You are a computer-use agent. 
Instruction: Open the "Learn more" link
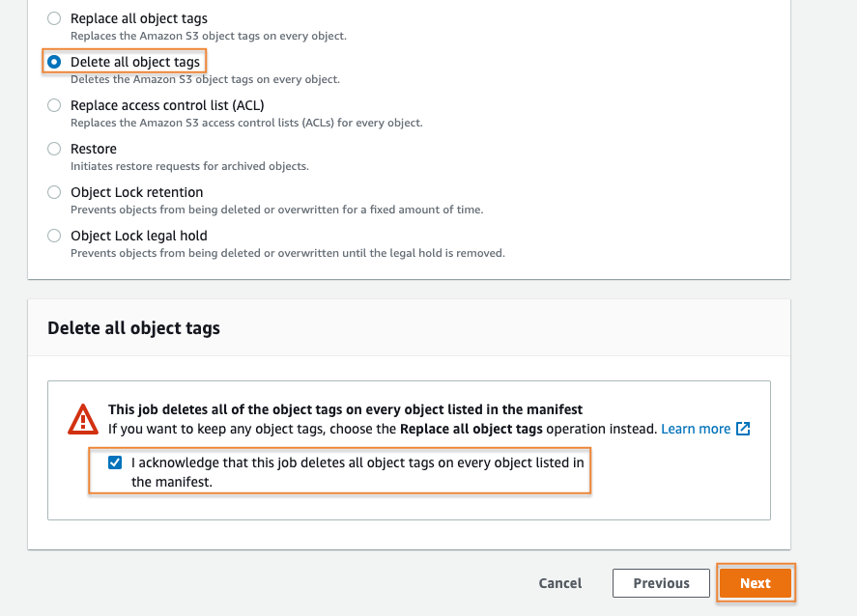tap(698, 429)
